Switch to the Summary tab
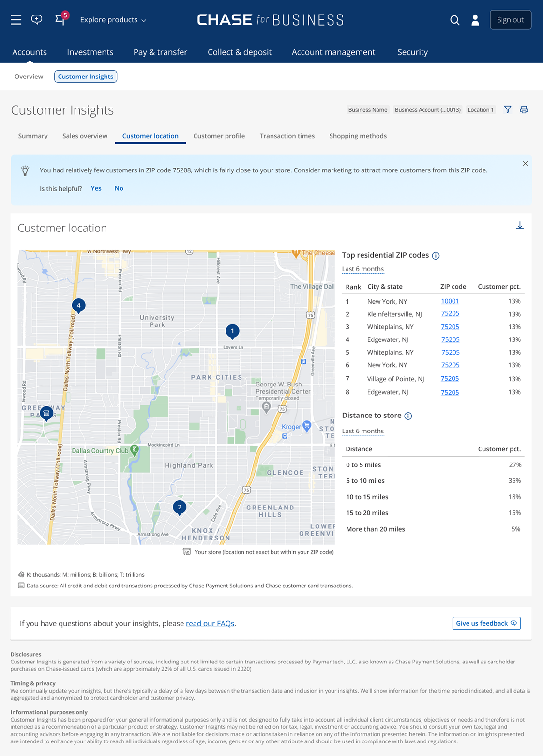The height and width of the screenshot is (756, 543). [x=33, y=136]
